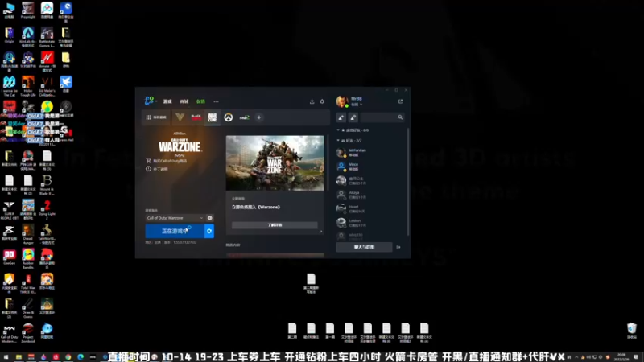Open the green promotions menu tab

[200, 101]
